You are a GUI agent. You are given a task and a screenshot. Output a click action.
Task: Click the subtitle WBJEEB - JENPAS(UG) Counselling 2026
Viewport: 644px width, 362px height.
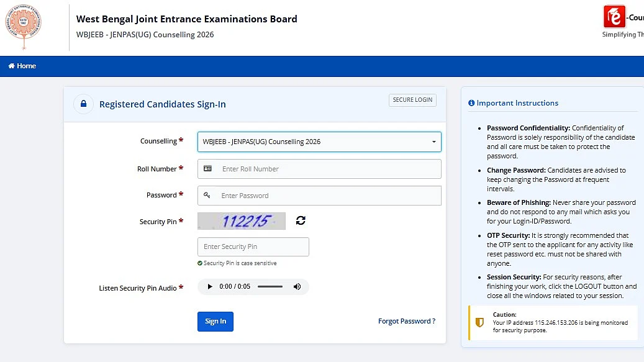(x=145, y=35)
